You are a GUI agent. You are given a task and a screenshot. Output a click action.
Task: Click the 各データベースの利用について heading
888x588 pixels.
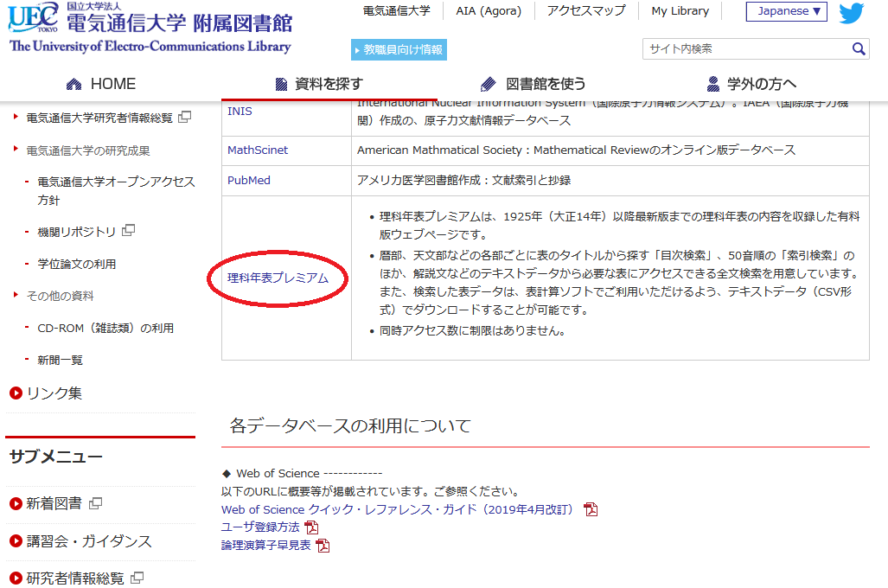tap(350, 425)
